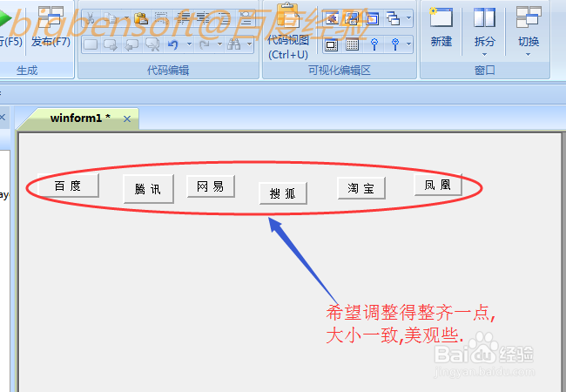Screen dimensions: 566x392
Task: Open dropdown after cascading windows icon
Action: point(408,18)
